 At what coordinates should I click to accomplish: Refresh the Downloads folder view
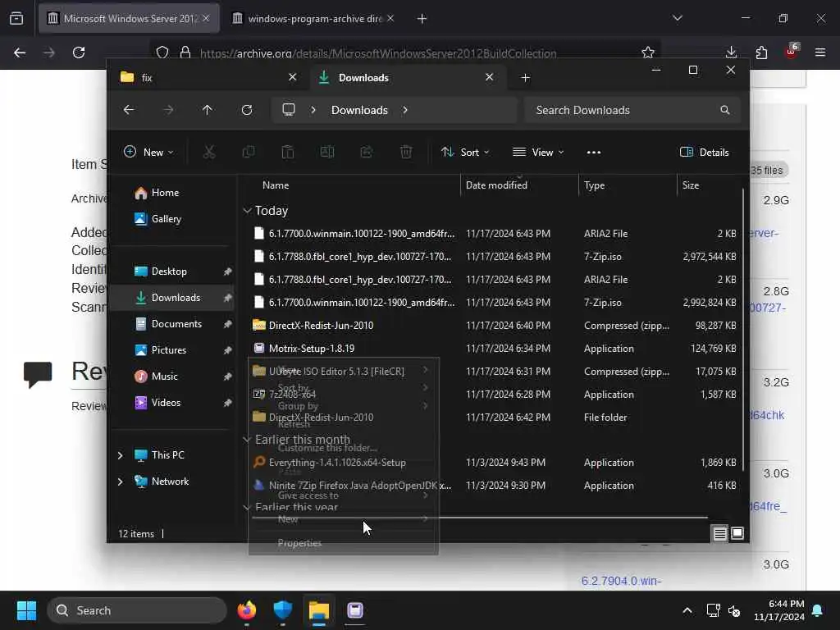click(246, 110)
